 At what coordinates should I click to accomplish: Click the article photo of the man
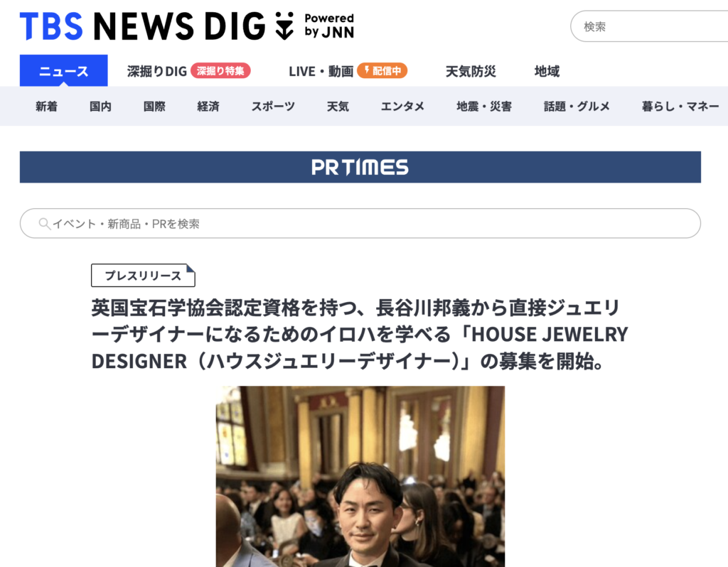click(360, 477)
